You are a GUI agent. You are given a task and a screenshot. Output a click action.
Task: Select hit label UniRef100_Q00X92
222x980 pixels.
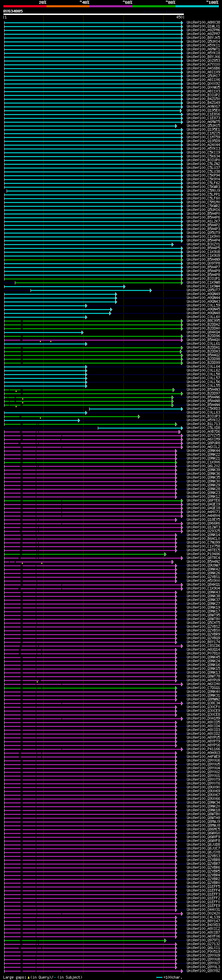203,84
